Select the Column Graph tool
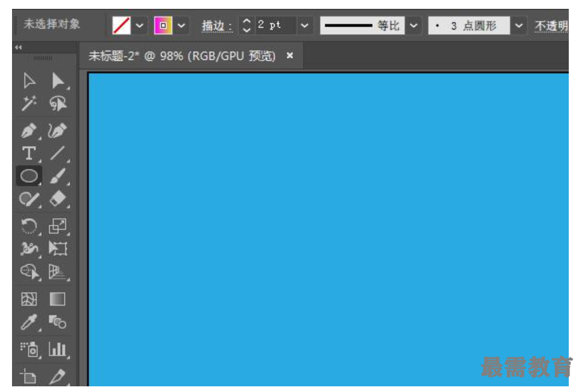The image size is (577, 392). click(x=58, y=350)
